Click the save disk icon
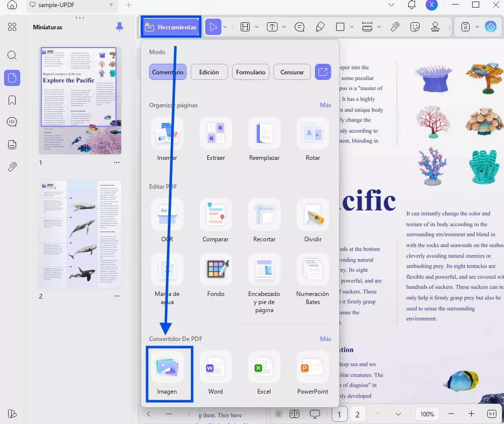Viewport: 504px width, 424px height. point(466,27)
